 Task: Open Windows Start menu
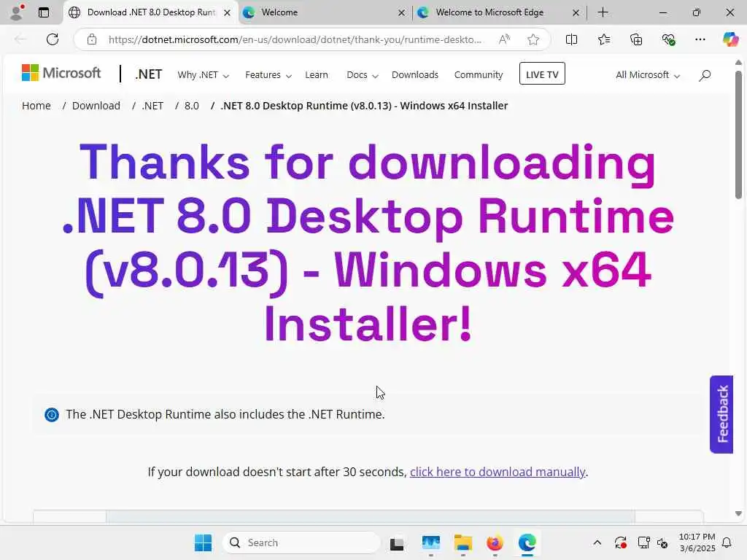pyautogui.click(x=203, y=542)
